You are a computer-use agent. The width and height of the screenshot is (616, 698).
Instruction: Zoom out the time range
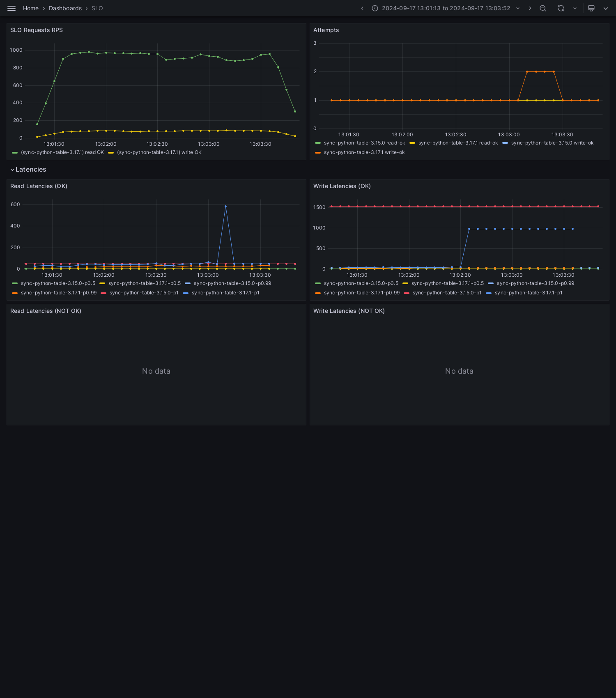(543, 8)
